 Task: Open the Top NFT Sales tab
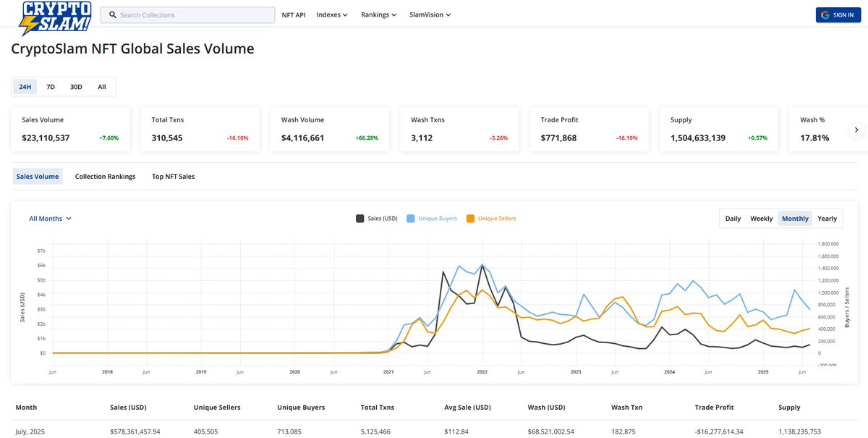tap(173, 177)
